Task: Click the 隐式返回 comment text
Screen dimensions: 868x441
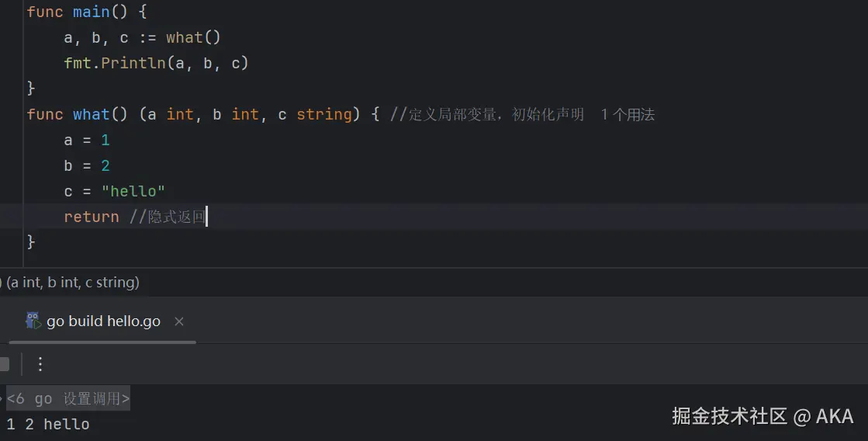Action: coord(176,217)
